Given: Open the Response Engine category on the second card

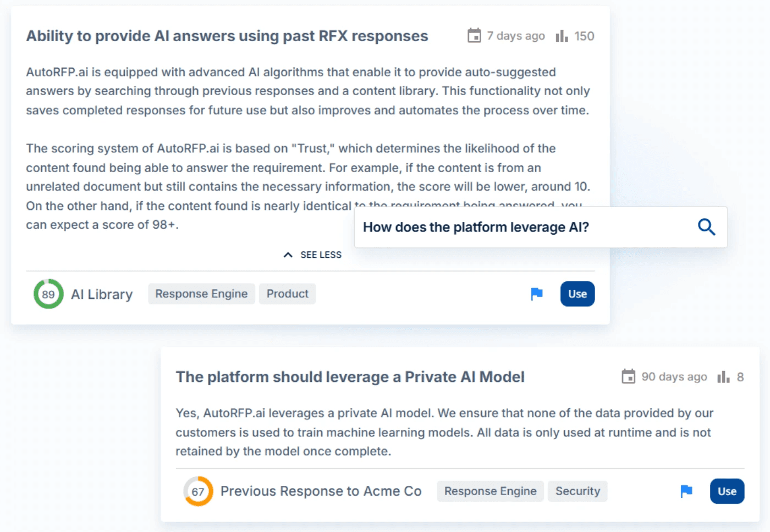Looking at the screenshot, I should [x=490, y=491].
